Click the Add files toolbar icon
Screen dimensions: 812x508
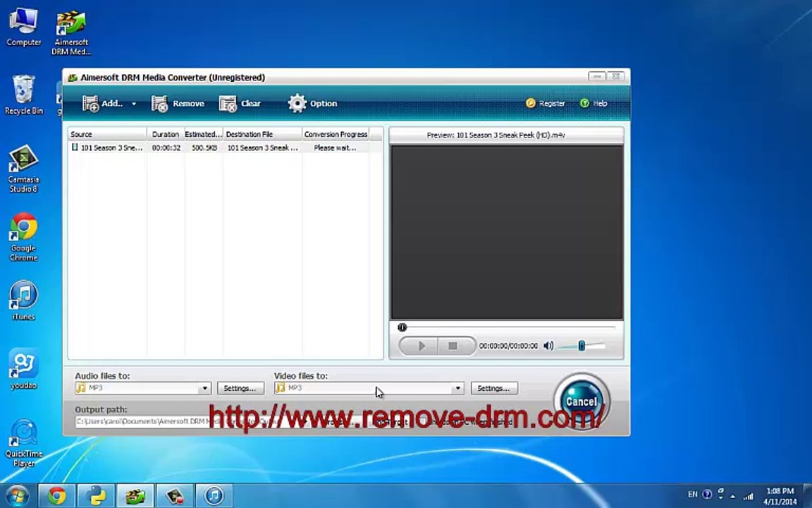coord(91,104)
